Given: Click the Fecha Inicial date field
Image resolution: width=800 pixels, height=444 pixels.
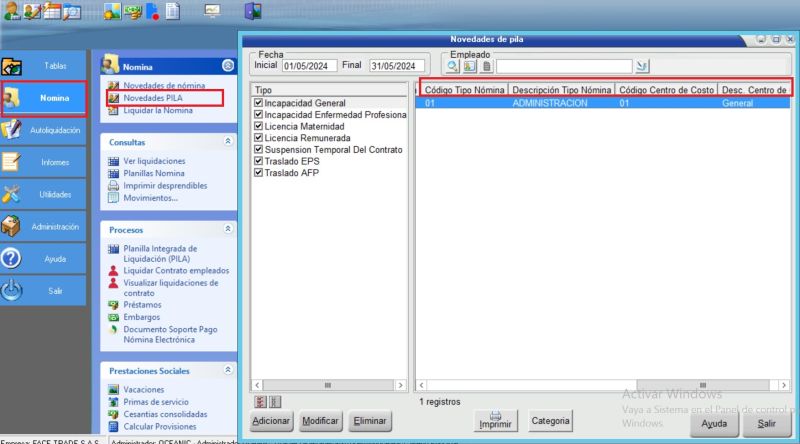Looking at the screenshot, I should point(309,67).
